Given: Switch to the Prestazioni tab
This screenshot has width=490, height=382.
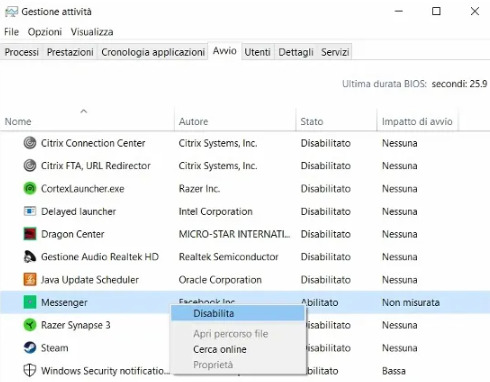Looking at the screenshot, I should [70, 52].
